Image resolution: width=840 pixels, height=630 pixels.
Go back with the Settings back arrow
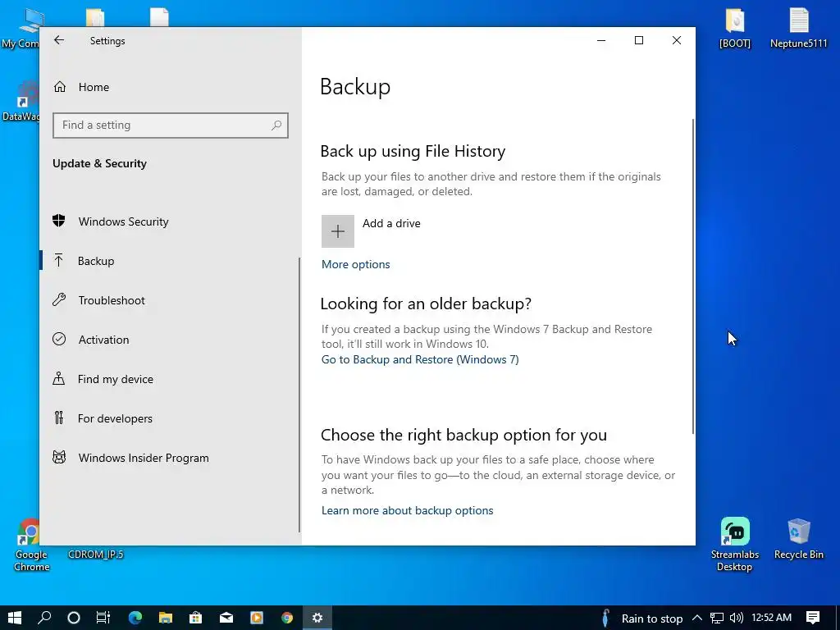point(59,40)
